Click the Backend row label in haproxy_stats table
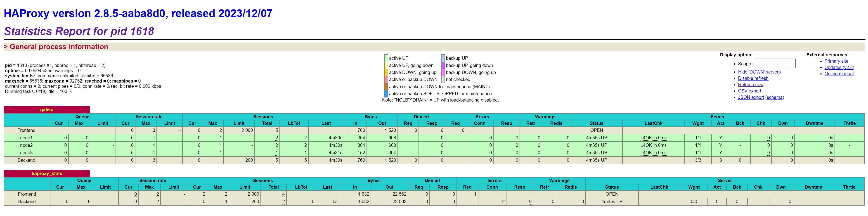The image size is (868, 216). pyautogui.click(x=27, y=202)
